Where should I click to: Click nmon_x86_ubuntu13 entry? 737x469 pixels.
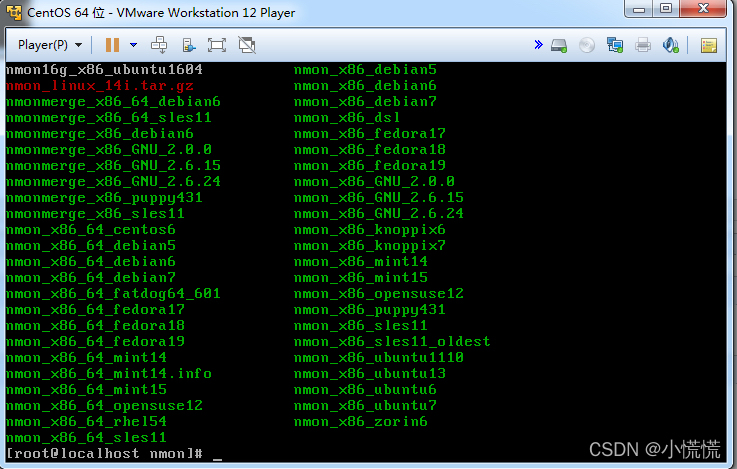point(369,374)
